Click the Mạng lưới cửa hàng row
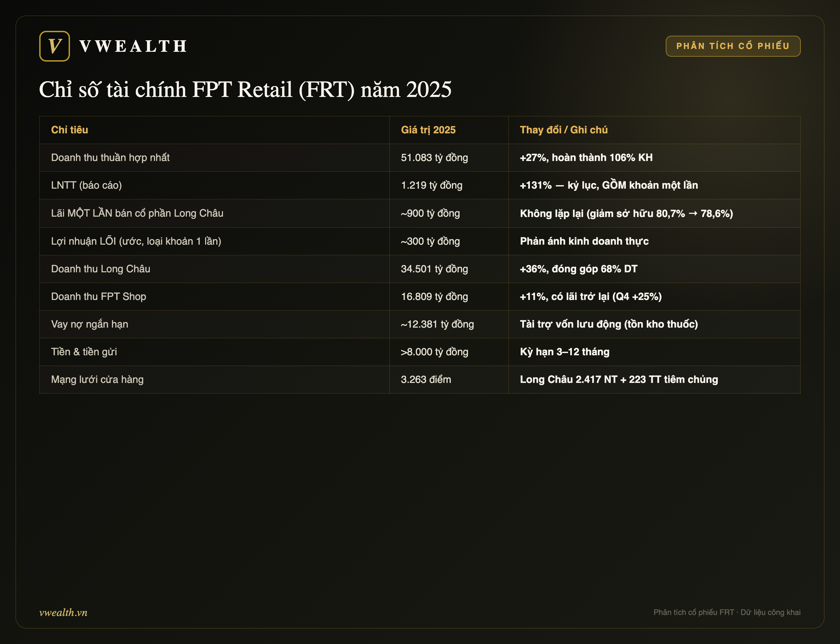Image resolution: width=840 pixels, height=644 pixels. [x=420, y=379]
